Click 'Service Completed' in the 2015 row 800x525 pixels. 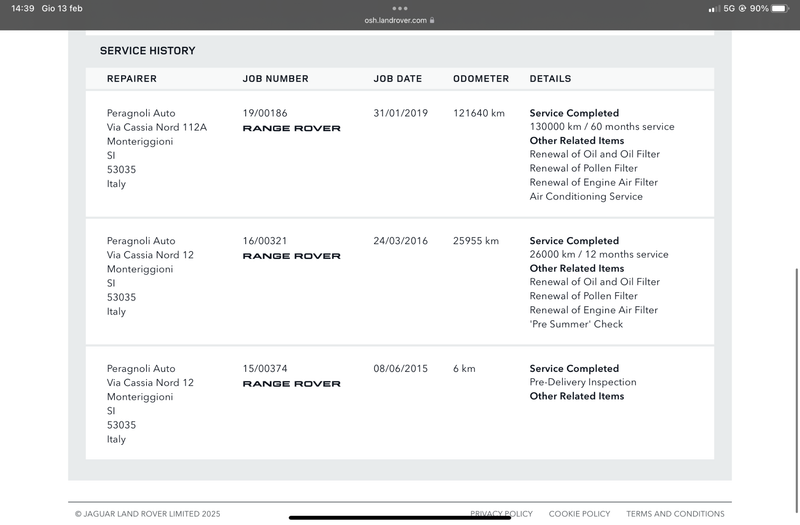click(574, 368)
